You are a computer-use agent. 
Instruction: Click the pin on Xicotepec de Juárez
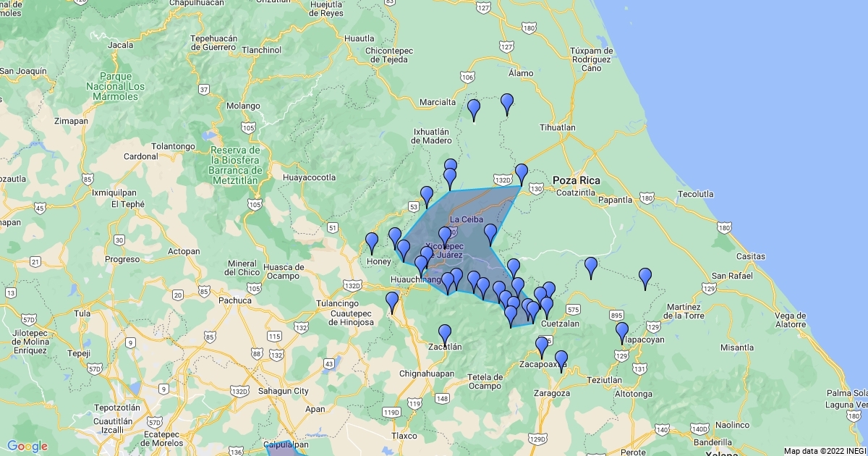pyautogui.click(x=445, y=237)
